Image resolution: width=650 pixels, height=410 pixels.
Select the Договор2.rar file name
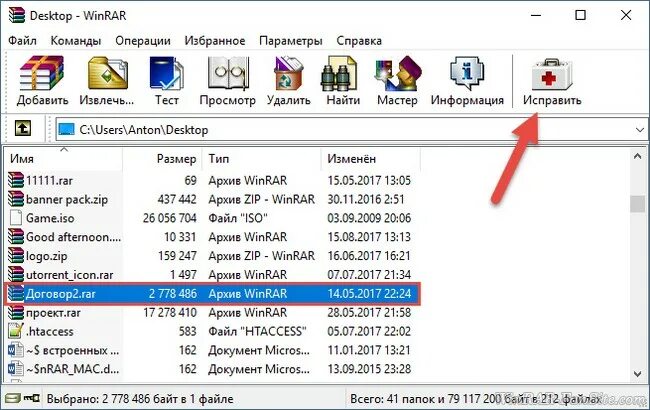[61, 294]
